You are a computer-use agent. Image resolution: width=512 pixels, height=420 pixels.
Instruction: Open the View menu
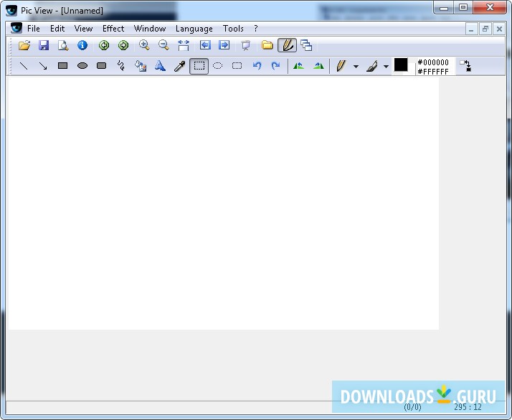pyautogui.click(x=83, y=29)
